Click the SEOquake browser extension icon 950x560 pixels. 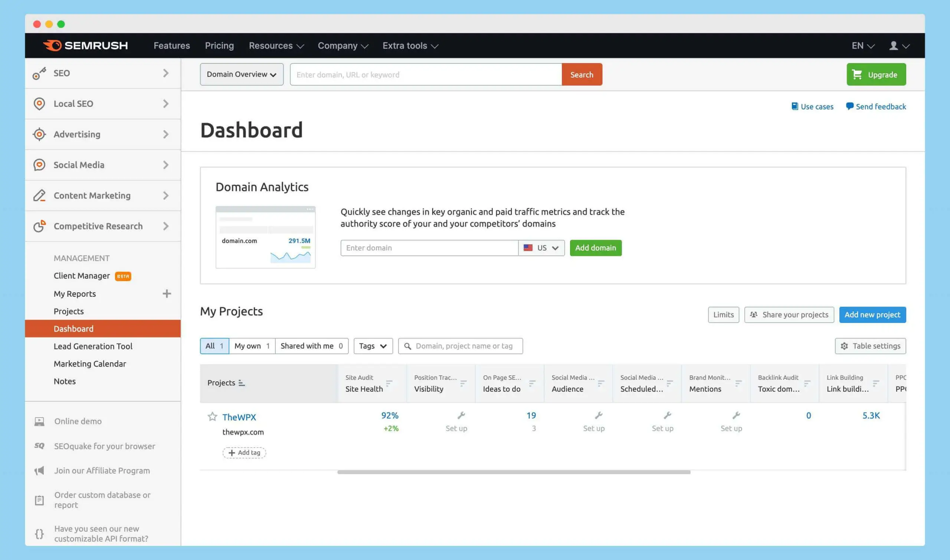(39, 446)
